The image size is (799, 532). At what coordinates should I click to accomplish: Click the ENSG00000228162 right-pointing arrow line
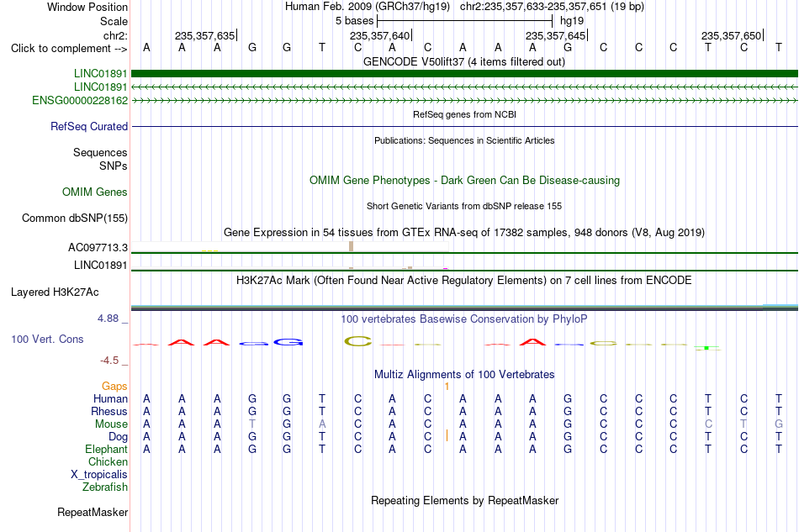point(464,100)
